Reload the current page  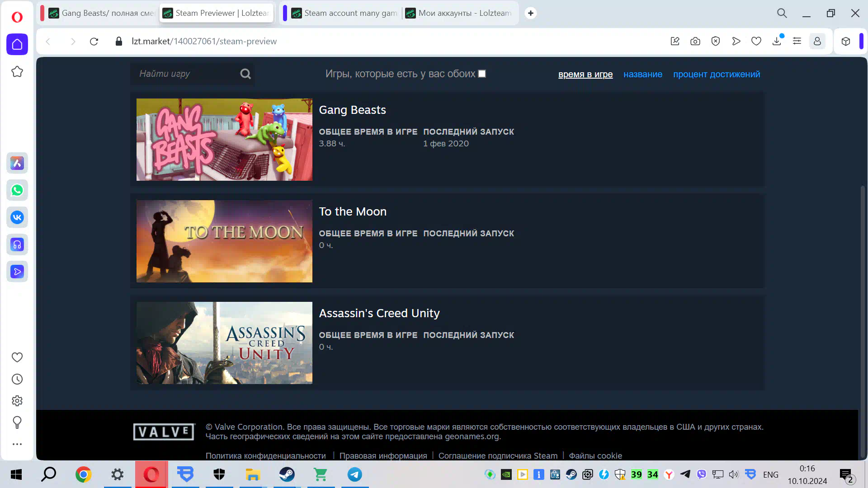[x=94, y=42]
